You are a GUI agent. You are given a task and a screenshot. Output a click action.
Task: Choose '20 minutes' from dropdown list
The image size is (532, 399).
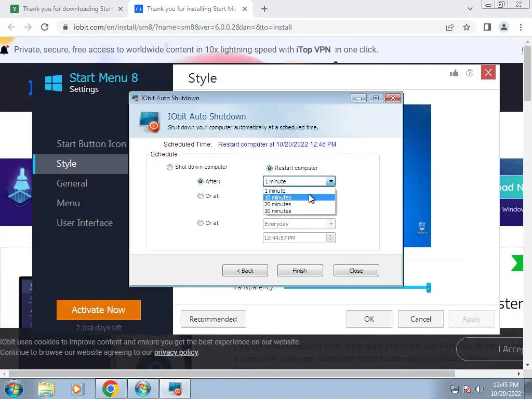(x=299, y=204)
